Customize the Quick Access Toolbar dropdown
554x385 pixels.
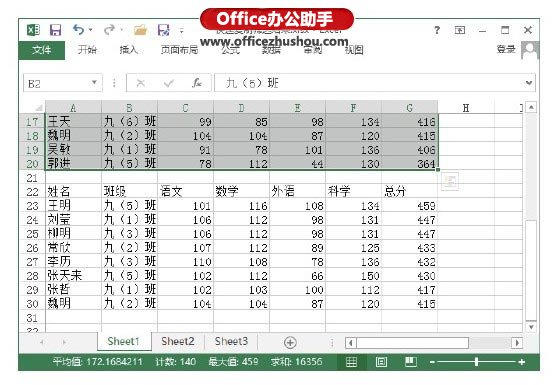click(182, 31)
